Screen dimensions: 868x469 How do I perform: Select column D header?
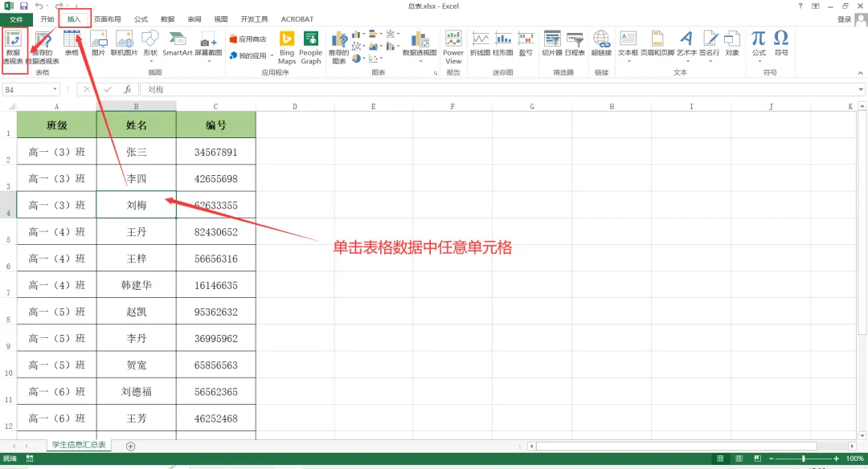pos(294,106)
